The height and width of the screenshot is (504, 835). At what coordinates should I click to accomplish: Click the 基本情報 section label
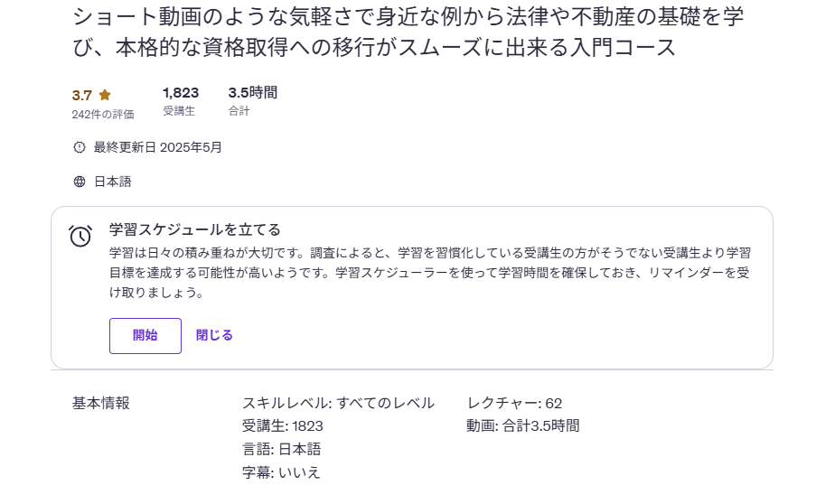(101, 403)
